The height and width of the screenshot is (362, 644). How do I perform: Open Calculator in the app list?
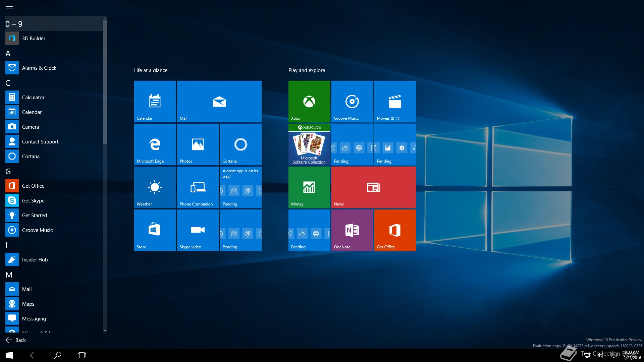click(x=54, y=98)
